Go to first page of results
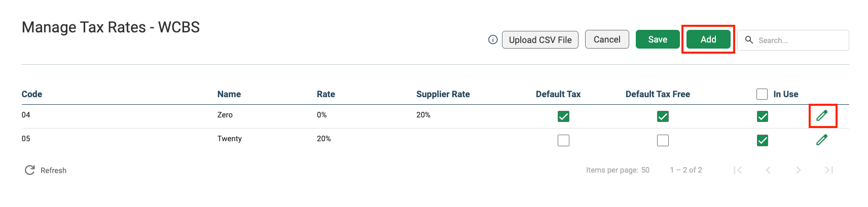Viewport: 868px width, 207px height. click(738, 170)
